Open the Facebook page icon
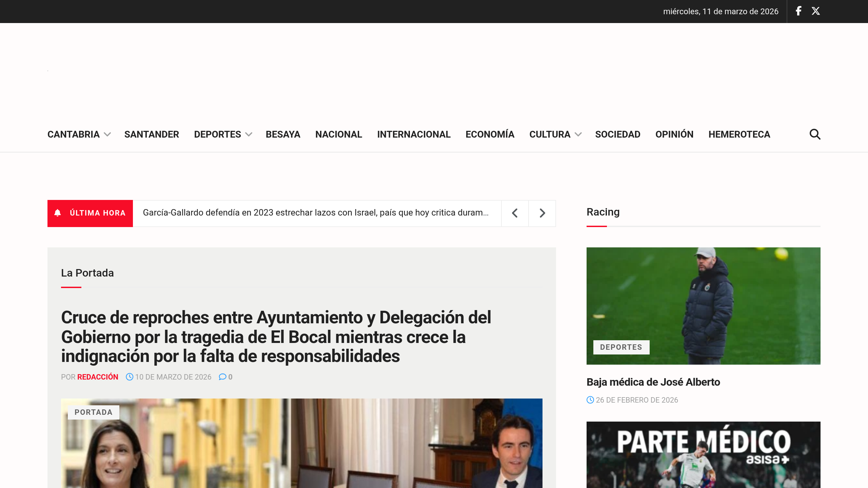The height and width of the screenshot is (488, 868). click(798, 11)
